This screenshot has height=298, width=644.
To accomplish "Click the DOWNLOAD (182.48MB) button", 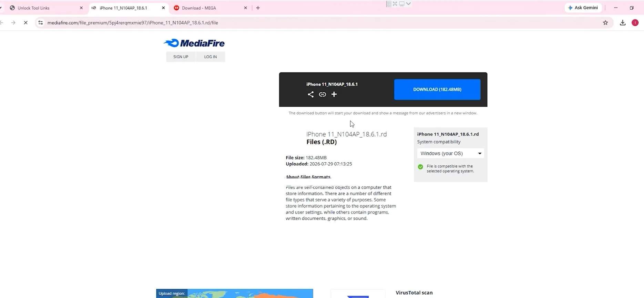I will [437, 90].
